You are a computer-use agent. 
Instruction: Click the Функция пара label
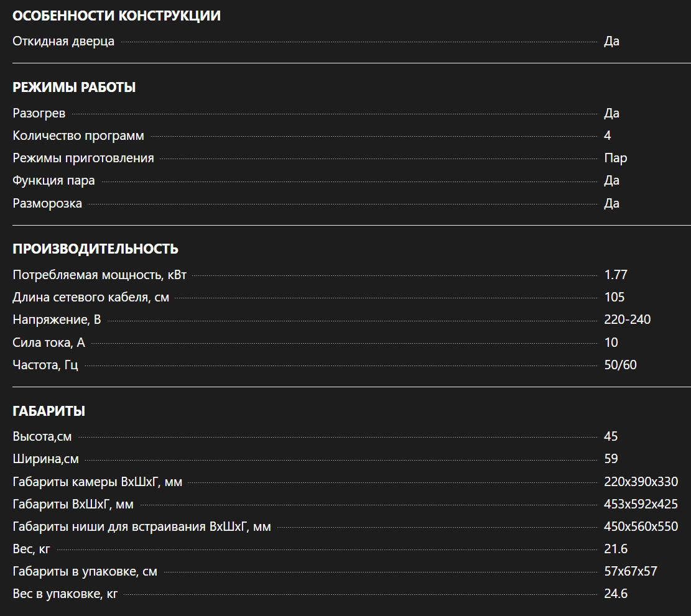click(x=54, y=180)
